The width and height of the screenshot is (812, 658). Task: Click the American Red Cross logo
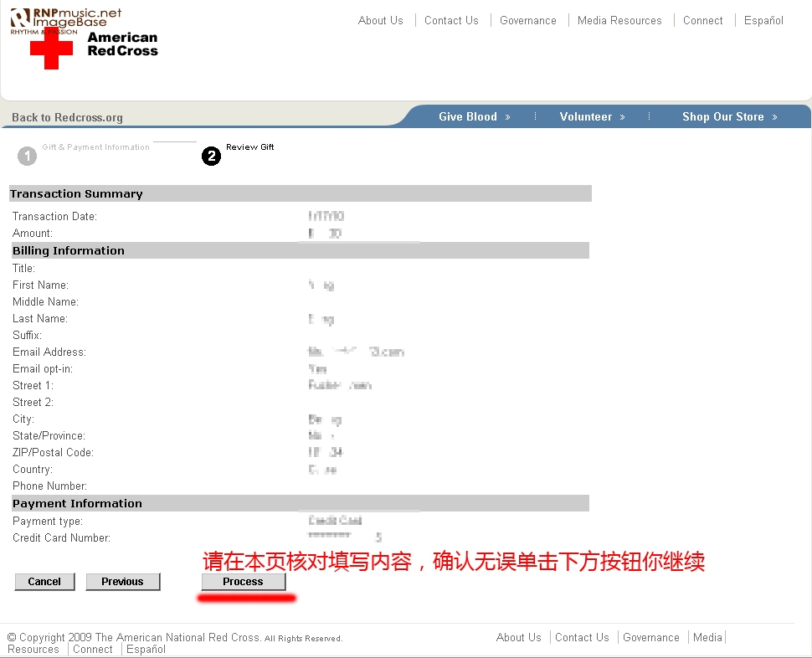tap(94, 49)
